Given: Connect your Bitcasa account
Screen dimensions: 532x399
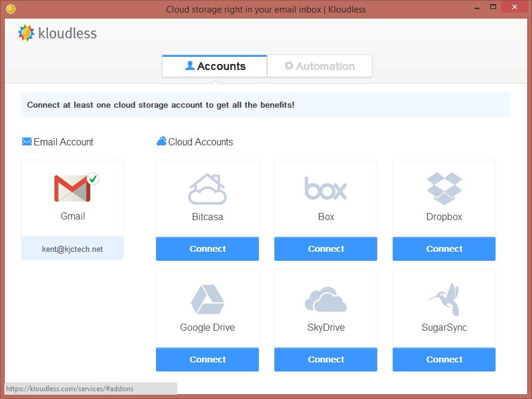Looking at the screenshot, I should coord(207,249).
